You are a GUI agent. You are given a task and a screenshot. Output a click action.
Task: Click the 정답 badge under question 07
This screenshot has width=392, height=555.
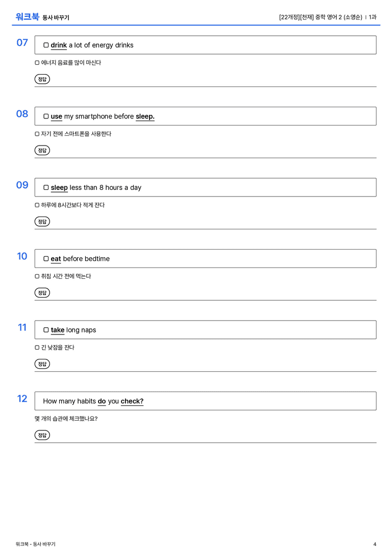click(42, 79)
